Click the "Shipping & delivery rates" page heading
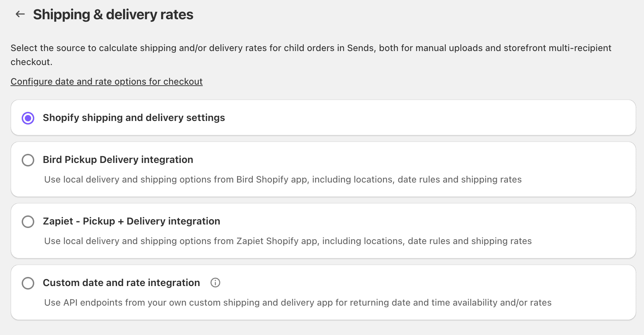This screenshot has height=335, width=644. (x=113, y=15)
